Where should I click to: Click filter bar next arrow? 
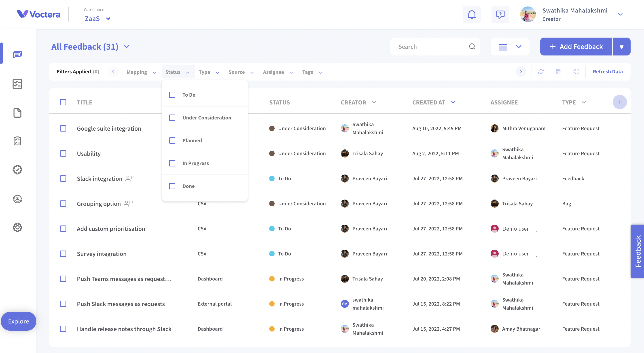[521, 72]
